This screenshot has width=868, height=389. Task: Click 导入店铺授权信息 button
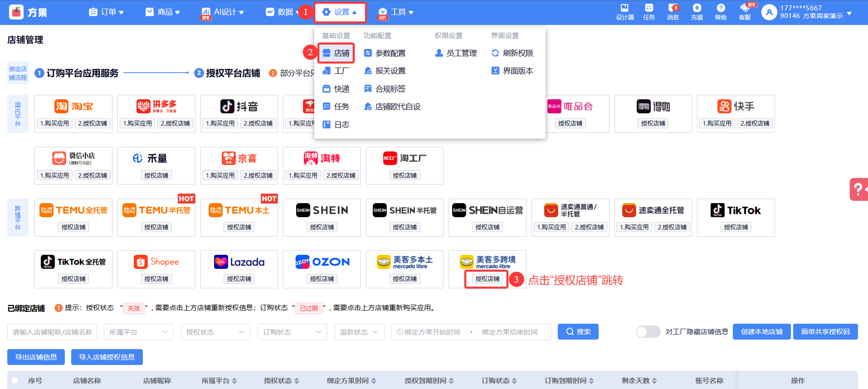pyautogui.click(x=107, y=357)
